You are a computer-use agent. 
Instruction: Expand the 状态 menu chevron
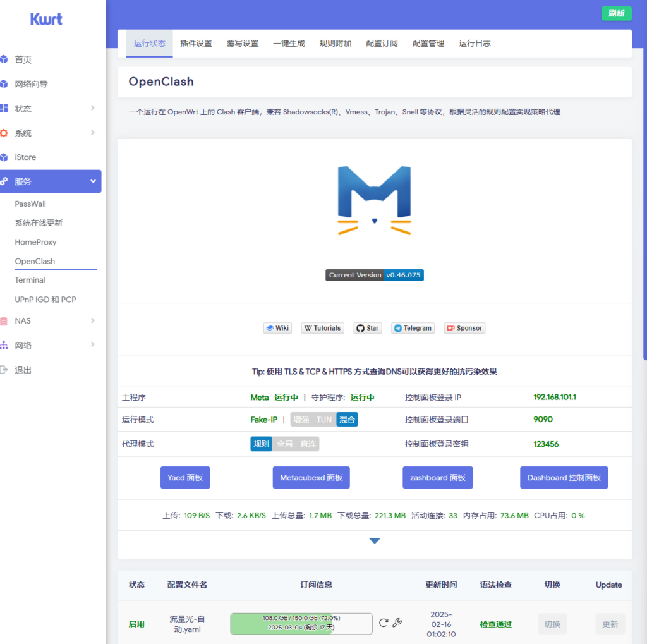coord(93,108)
